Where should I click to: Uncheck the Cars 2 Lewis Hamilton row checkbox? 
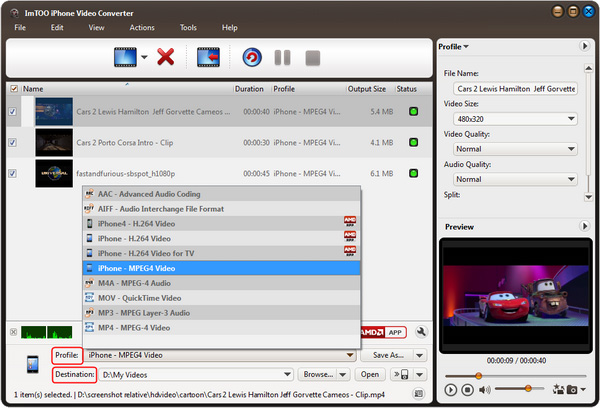point(12,111)
